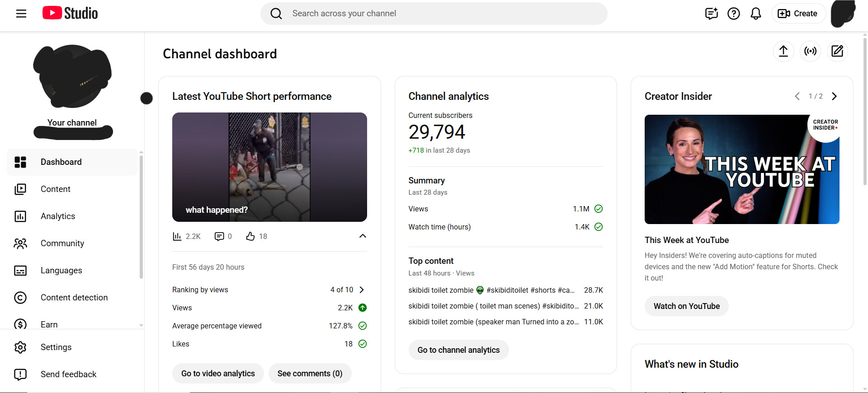868x393 pixels.
Task: Open the notifications bell
Action: (755, 14)
